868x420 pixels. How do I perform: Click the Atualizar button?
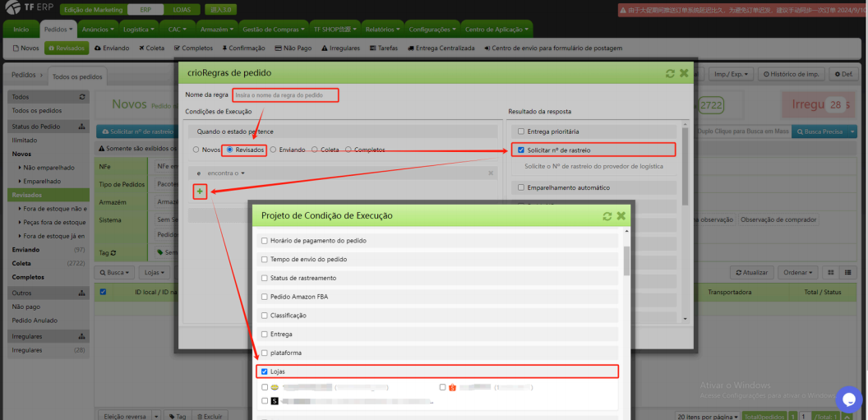click(752, 273)
